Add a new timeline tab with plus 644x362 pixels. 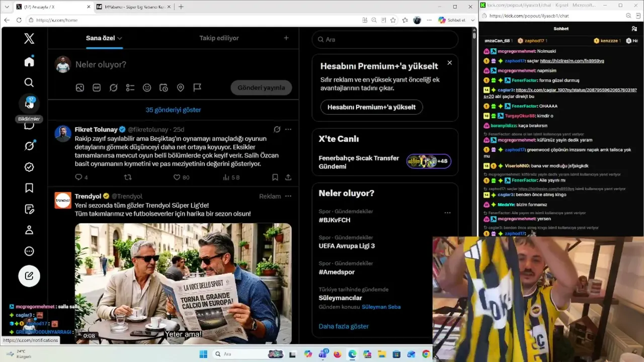286,38
